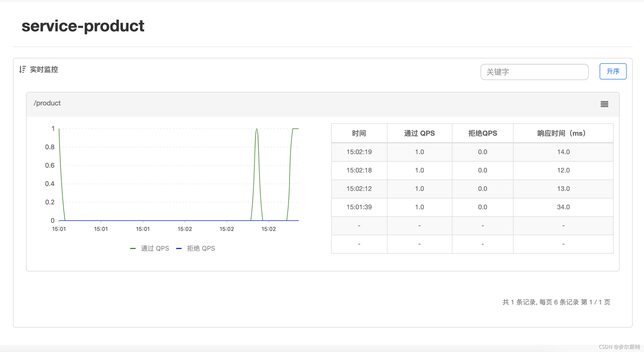The width and height of the screenshot is (644, 352).
Task: Click the sort icon beside 实时监控
Action: tap(22, 69)
